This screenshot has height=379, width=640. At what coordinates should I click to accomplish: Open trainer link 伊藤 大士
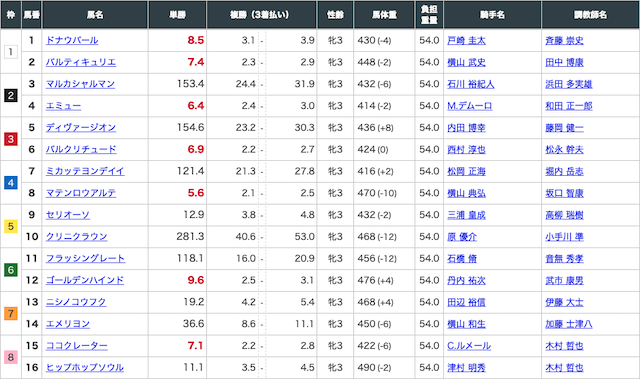pyautogui.click(x=564, y=302)
